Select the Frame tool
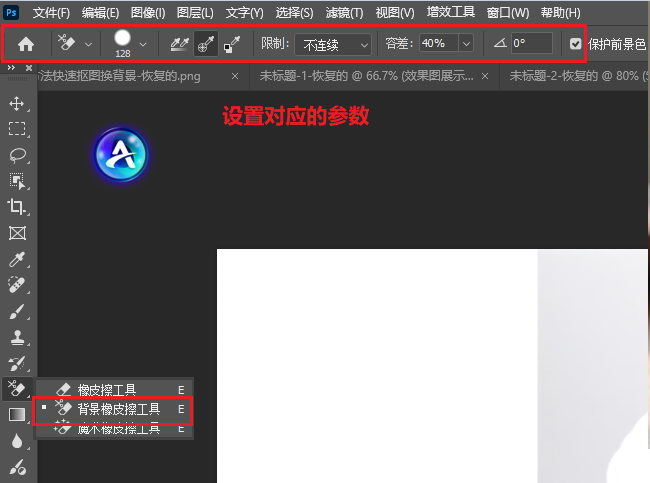The image size is (650, 483). [17, 233]
